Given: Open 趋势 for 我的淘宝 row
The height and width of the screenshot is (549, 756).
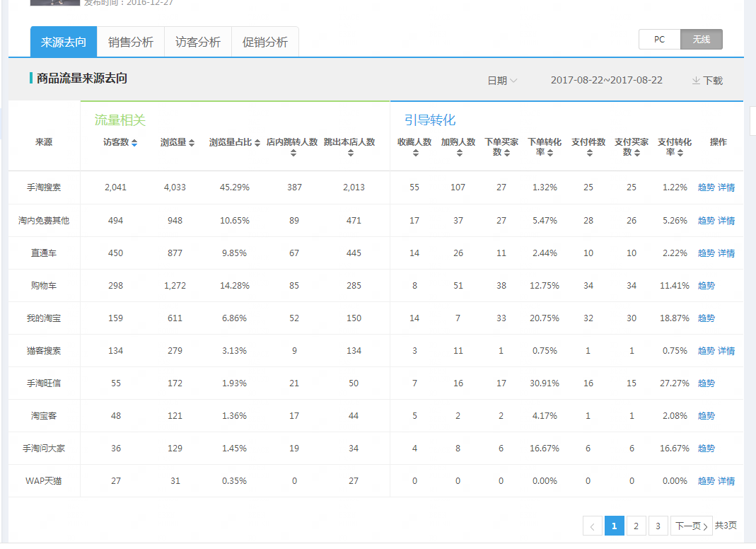Looking at the screenshot, I should [706, 318].
